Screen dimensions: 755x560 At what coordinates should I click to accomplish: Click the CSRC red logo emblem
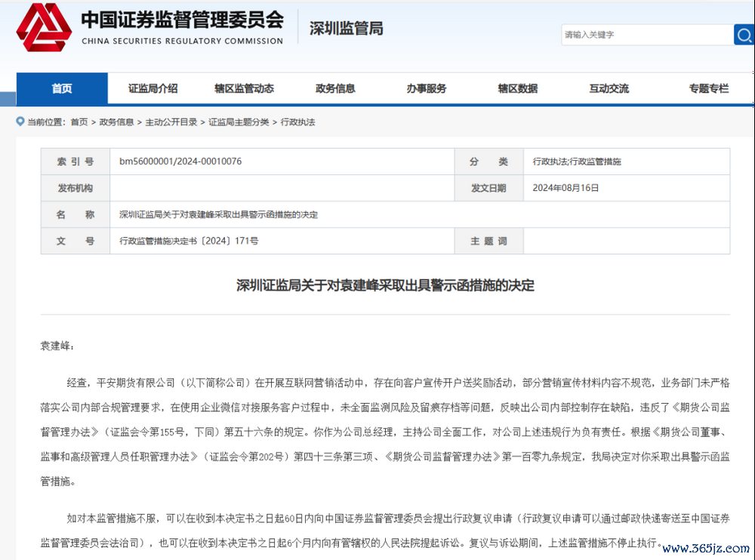click(x=44, y=27)
